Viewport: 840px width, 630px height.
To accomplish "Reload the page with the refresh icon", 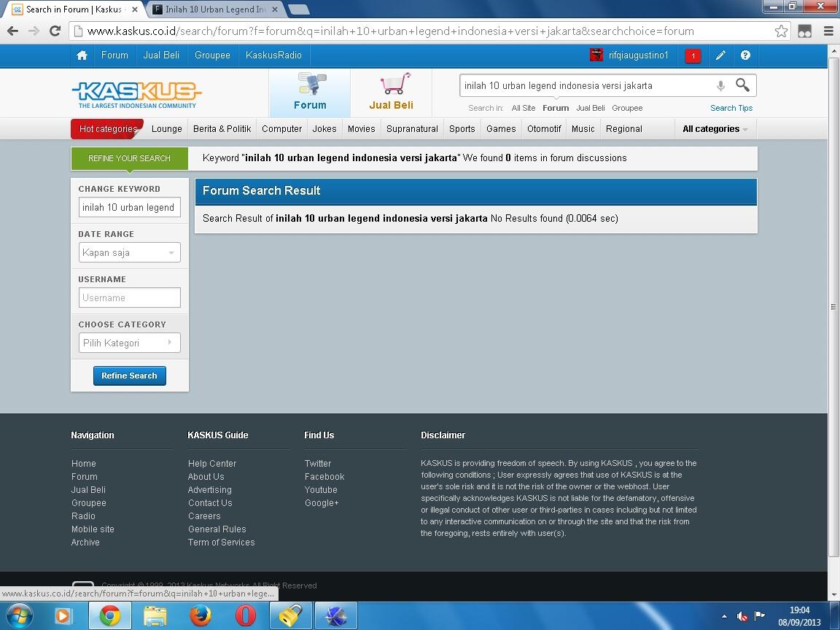I will (x=55, y=31).
